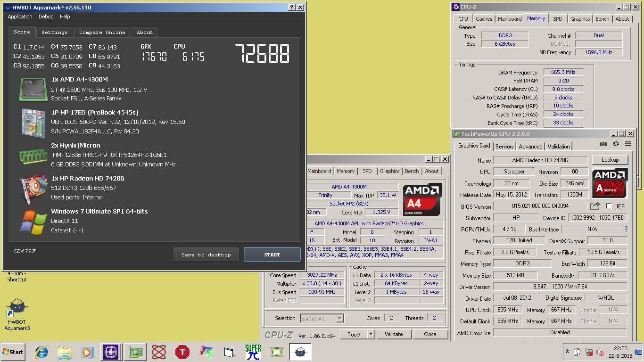Click the Close button in CPU-Z
The height and width of the screenshot is (362, 644).
point(430,334)
